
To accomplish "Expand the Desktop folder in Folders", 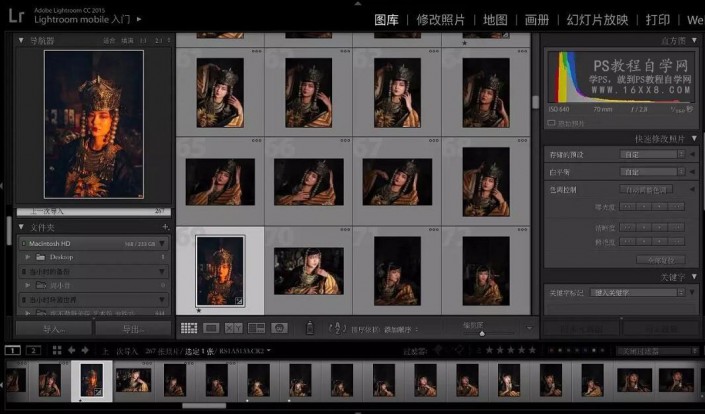I will (28, 257).
